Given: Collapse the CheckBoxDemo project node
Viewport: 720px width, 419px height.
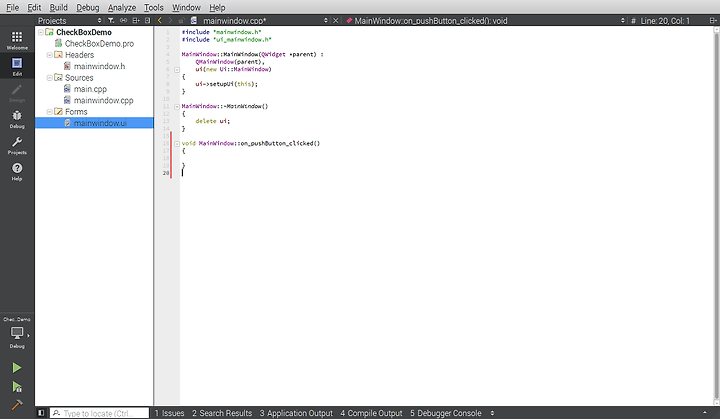Looking at the screenshot, I should point(40,32).
